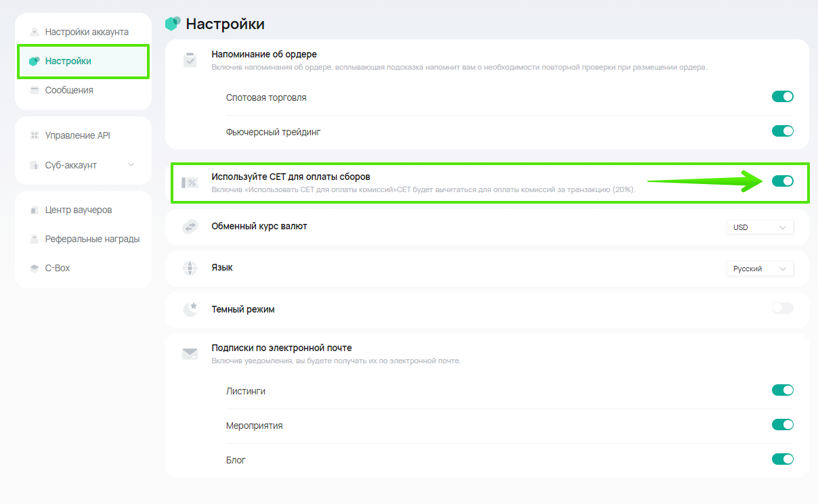Click the Центр ваучеров icon
This screenshot has height=504, width=818.
pos(35,210)
